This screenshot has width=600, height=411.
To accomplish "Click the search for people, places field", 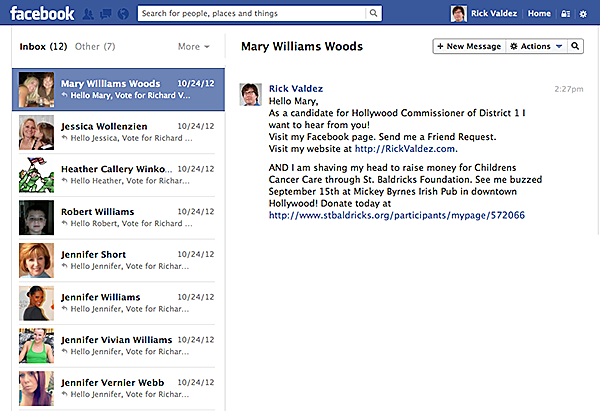I will 251,13.
